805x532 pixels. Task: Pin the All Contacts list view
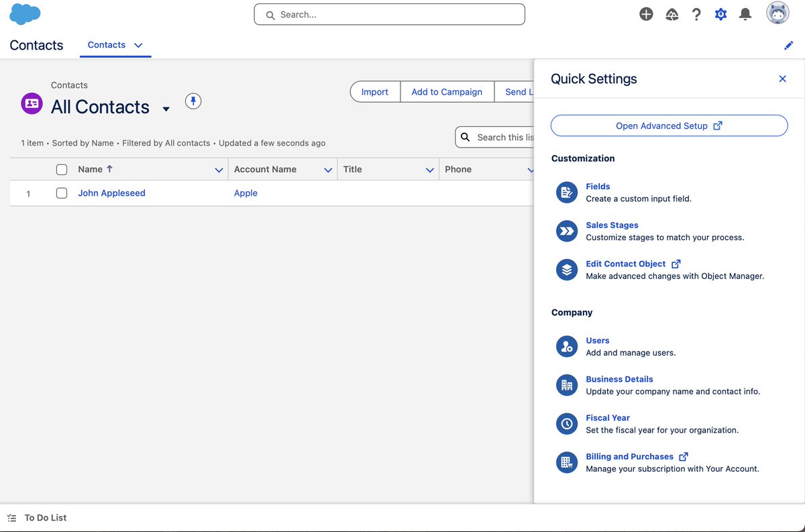click(193, 101)
